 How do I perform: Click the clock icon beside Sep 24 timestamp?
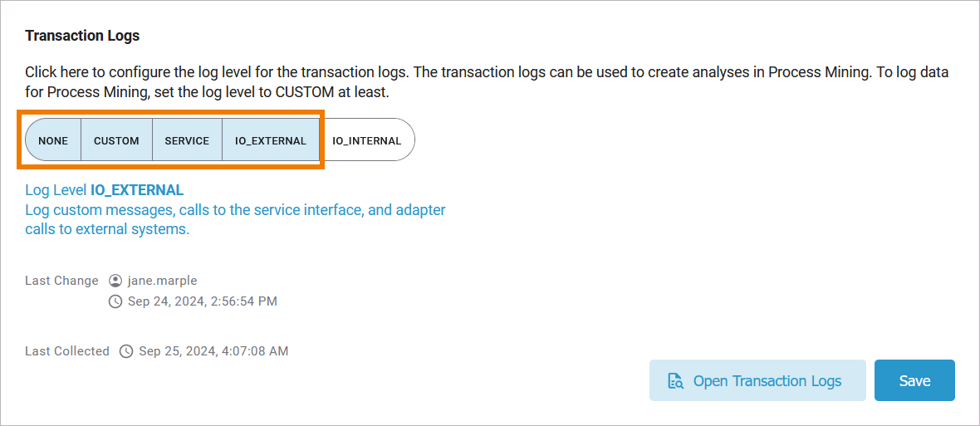(x=115, y=301)
